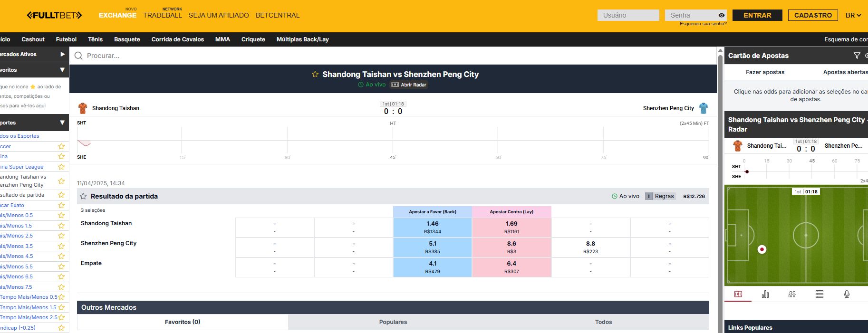868x333 pixels.
Task: Select the Favoritos (0) tab
Action: (x=183, y=322)
